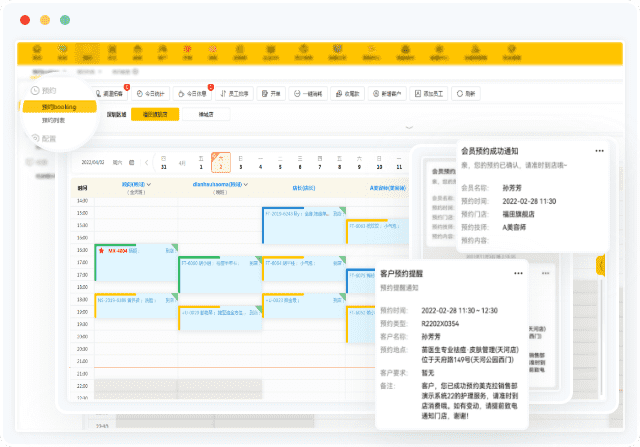Viewport: 640px width, 447px height.
Task: Expand dropdown of first staff column header
Action: pos(149,185)
